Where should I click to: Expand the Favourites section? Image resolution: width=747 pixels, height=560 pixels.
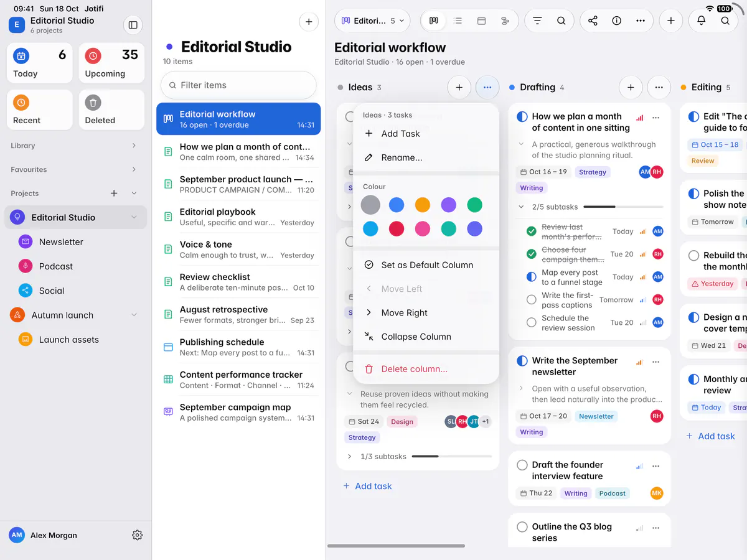[x=134, y=169]
